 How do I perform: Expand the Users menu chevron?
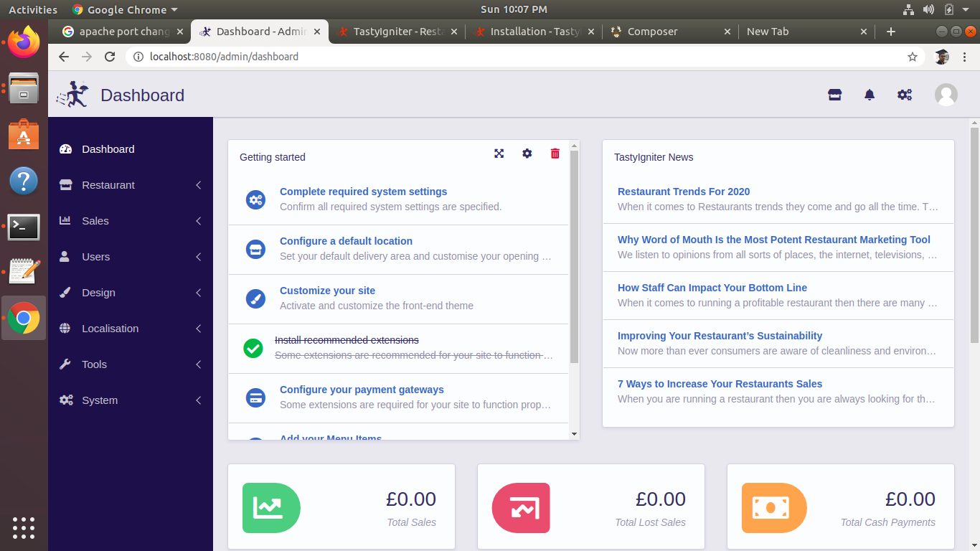[x=199, y=257]
